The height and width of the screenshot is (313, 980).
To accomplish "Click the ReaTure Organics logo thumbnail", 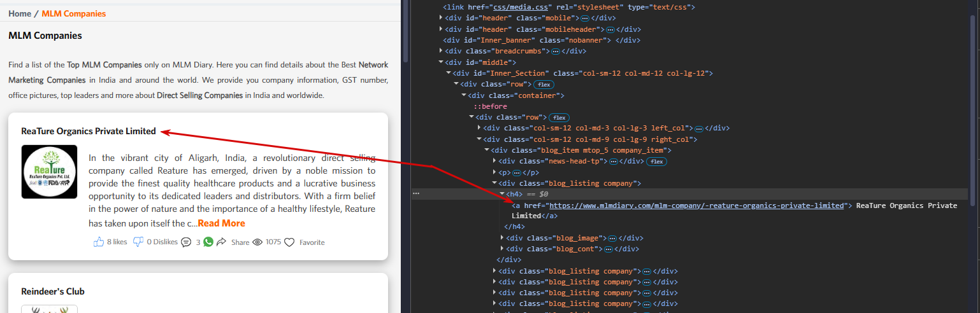I will point(49,172).
